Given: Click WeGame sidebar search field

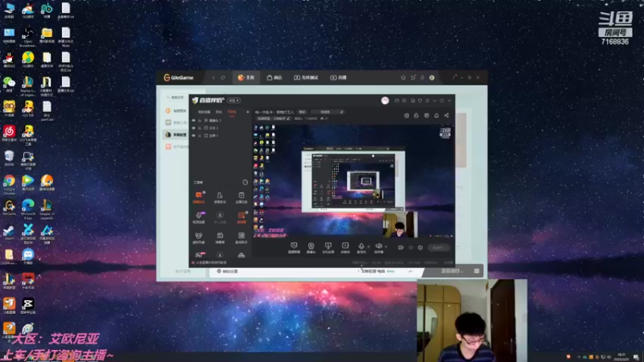Looking at the screenshot, I should pos(177,97).
